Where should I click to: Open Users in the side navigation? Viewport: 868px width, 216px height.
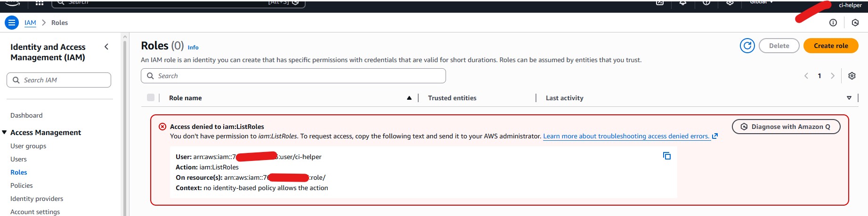pyautogui.click(x=19, y=159)
